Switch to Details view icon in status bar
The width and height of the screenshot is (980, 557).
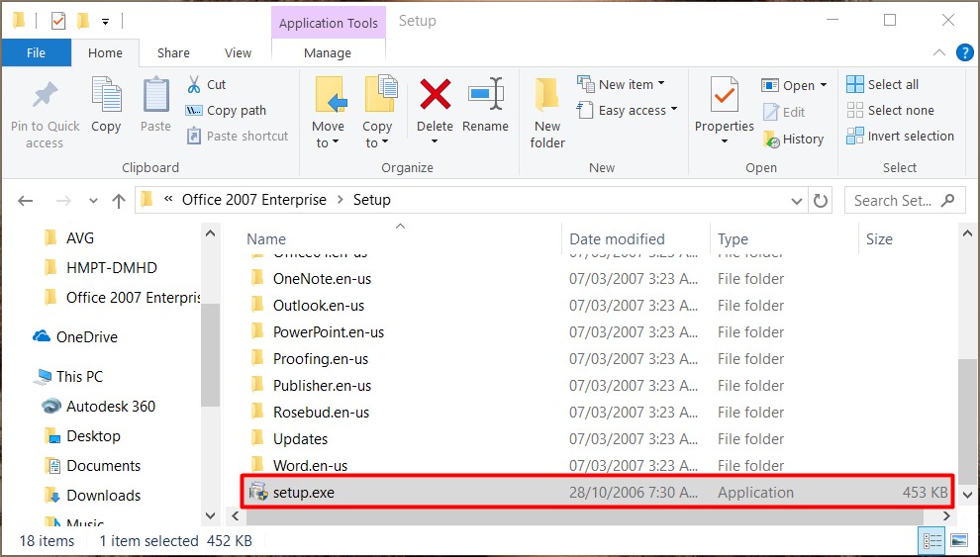click(931, 540)
